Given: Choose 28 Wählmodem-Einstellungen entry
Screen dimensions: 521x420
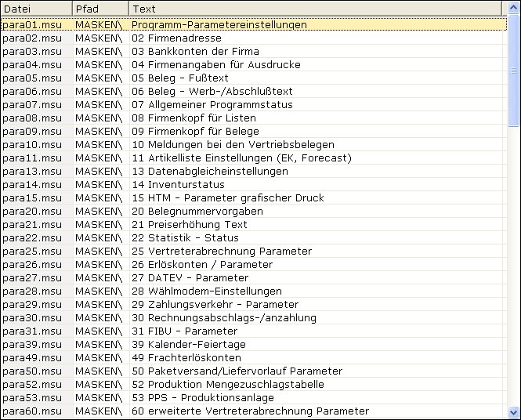Looking at the screenshot, I should pos(206,291).
